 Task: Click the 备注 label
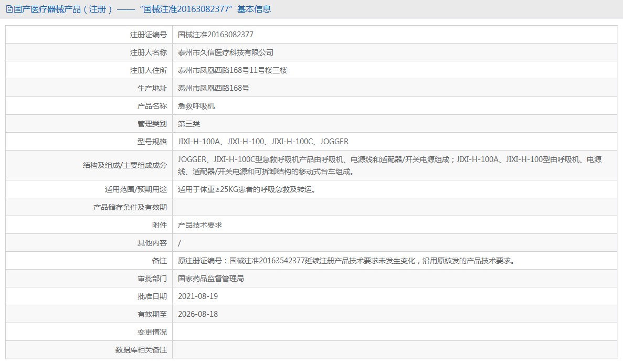pyautogui.click(x=160, y=261)
